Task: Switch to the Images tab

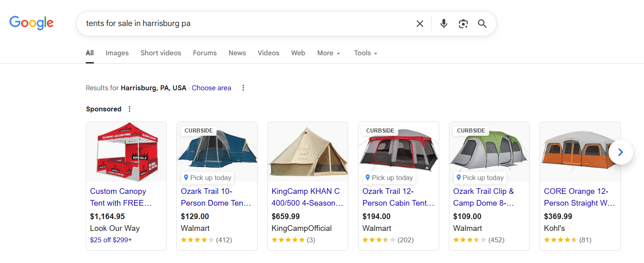Action: (117, 53)
